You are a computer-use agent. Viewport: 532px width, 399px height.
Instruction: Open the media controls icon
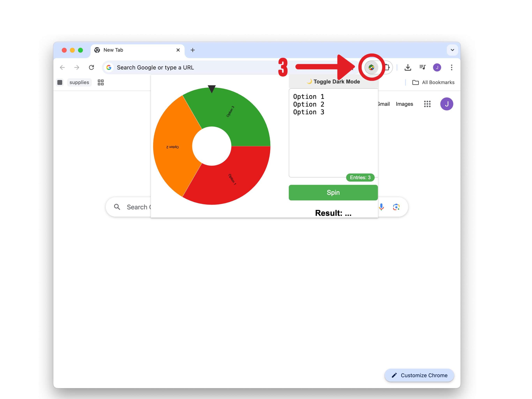coord(422,67)
